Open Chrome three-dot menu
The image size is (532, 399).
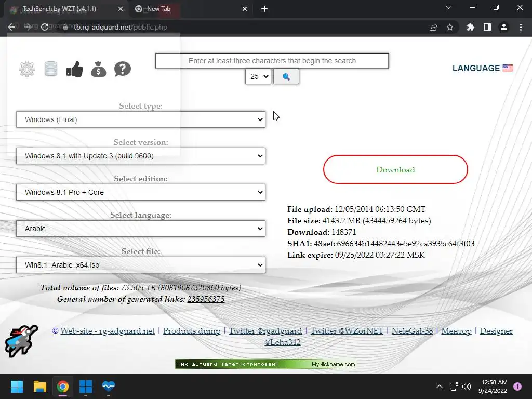(x=521, y=27)
